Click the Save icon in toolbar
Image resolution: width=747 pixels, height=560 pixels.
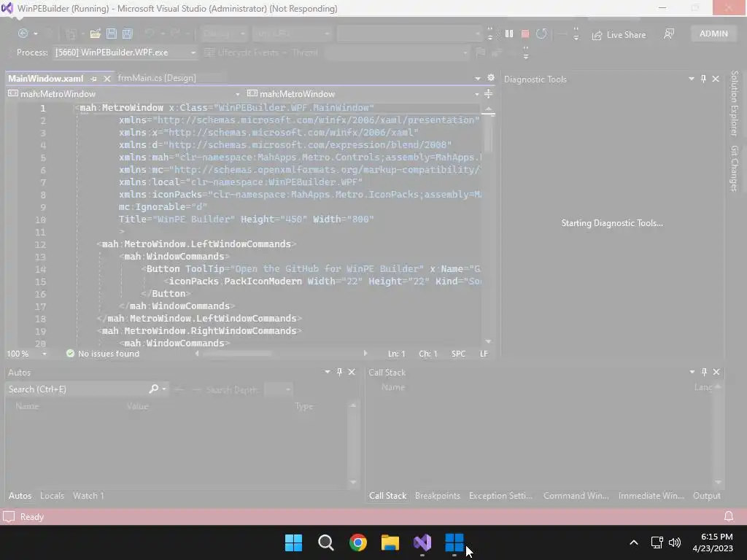(x=112, y=34)
